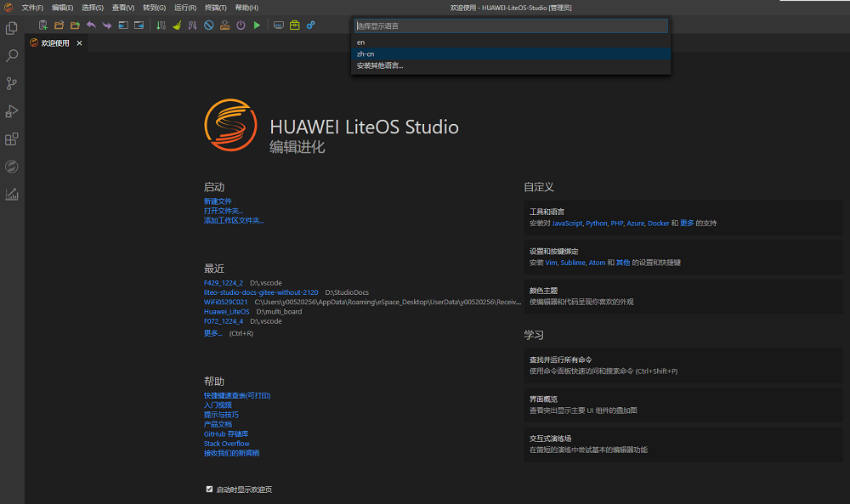This screenshot has width=850, height=504.
Task: Click the folder with green plus toolbar icon
Action: click(x=76, y=25)
